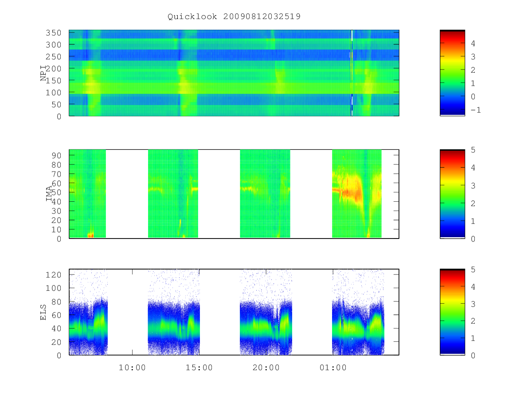Click the white vertical gap in NPI plot
This screenshot has height=399, width=532.
click(352, 73)
